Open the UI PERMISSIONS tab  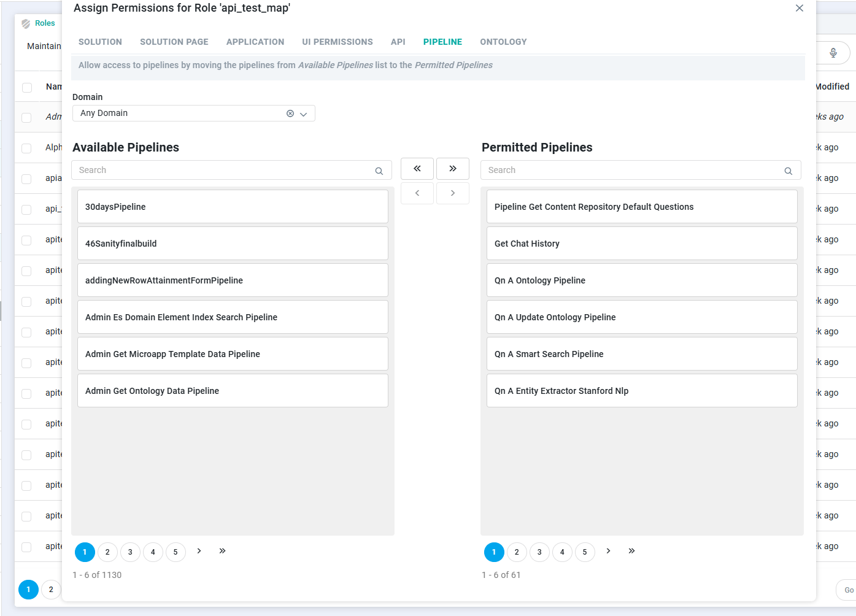pos(337,42)
